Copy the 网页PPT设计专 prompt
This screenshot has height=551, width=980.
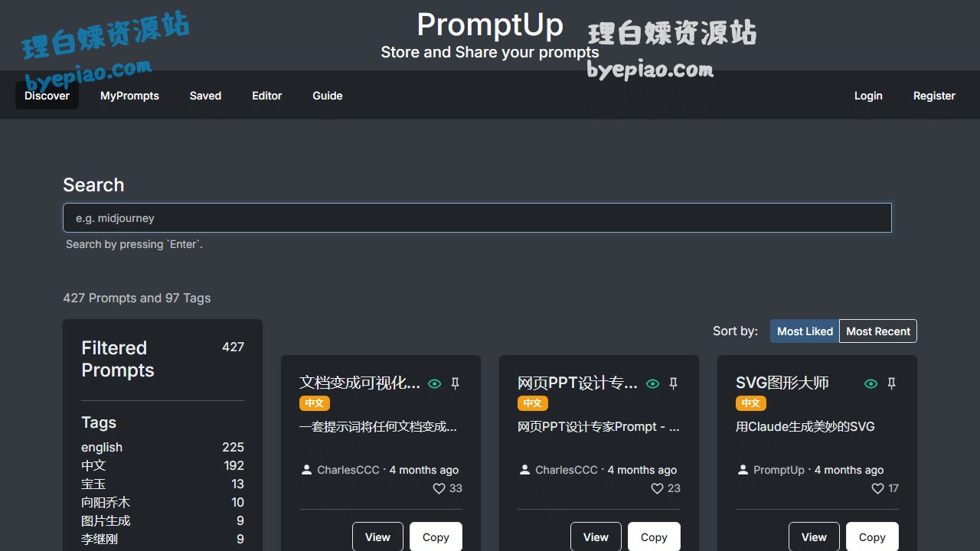point(654,537)
